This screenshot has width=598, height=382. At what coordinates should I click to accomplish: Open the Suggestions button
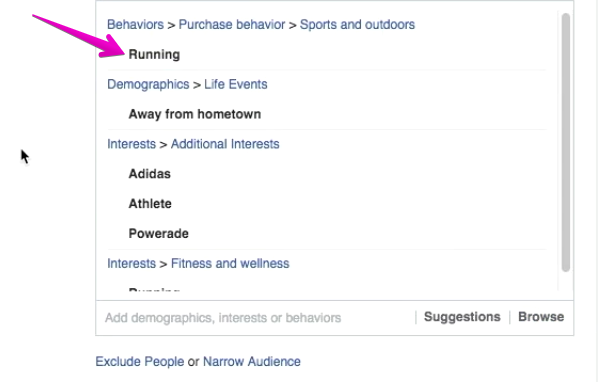click(x=462, y=317)
